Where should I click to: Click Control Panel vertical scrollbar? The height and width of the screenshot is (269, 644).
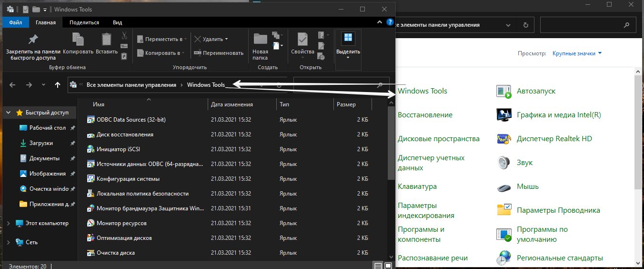pyautogui.click(x=638, y=132)
